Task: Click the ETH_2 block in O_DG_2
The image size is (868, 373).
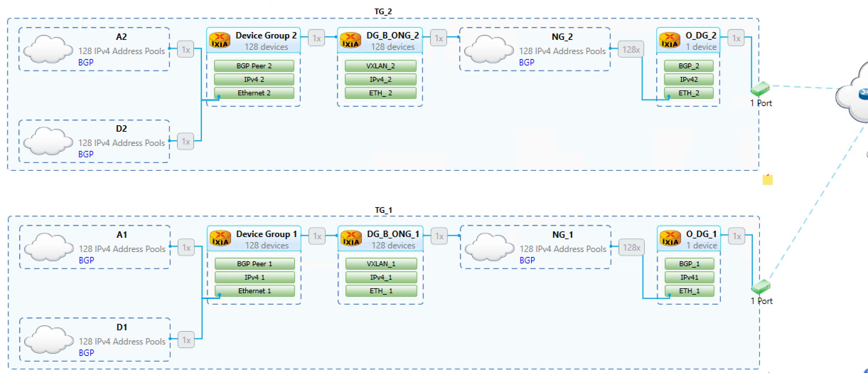Action: [x=688, y=93]
